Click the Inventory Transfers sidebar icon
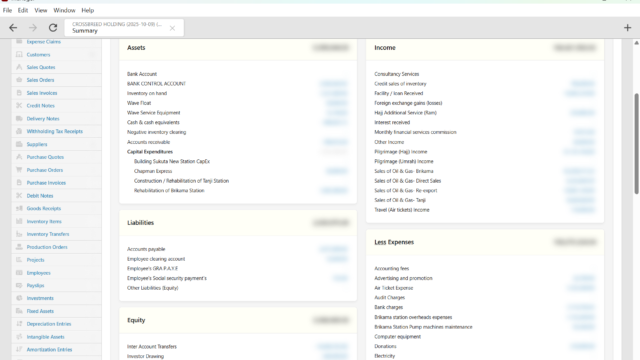 19,234
